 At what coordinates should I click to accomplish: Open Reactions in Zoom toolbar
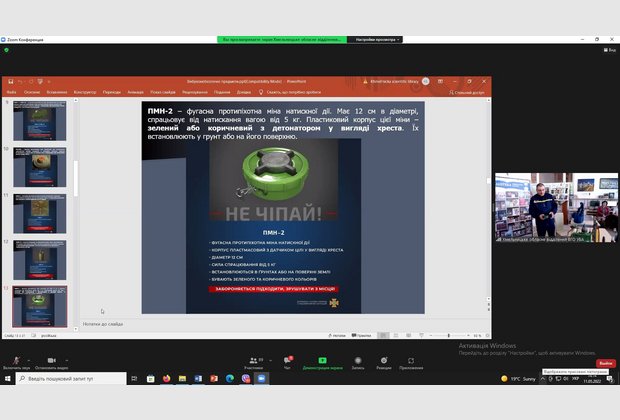384,360
